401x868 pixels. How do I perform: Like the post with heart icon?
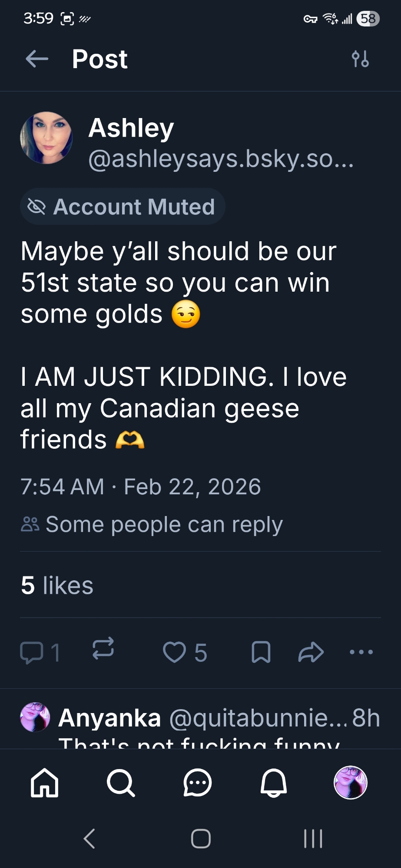(174, 652)
